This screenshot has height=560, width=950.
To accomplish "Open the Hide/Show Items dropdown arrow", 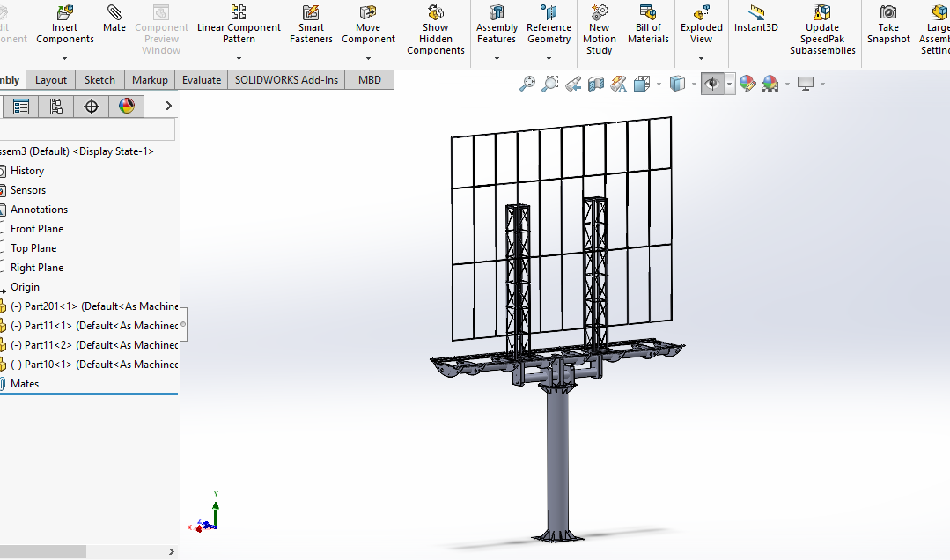I will 730,85.
